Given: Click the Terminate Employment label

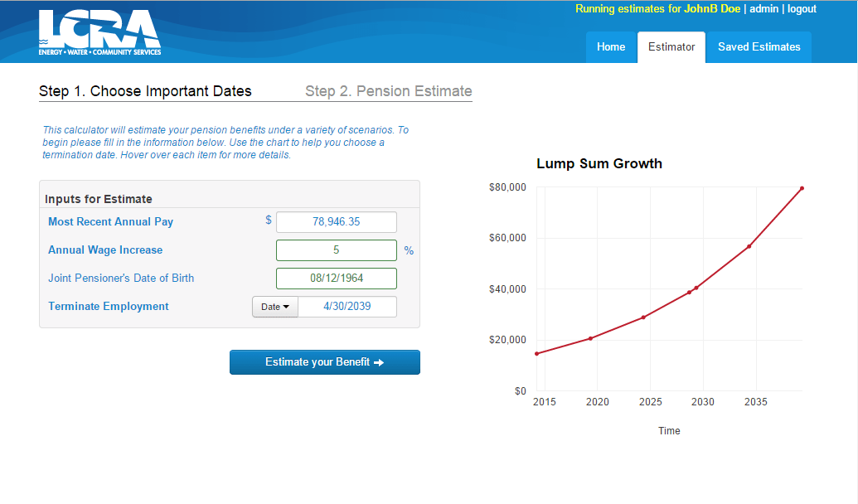Looking at the screenshot, I should point(108,307).
